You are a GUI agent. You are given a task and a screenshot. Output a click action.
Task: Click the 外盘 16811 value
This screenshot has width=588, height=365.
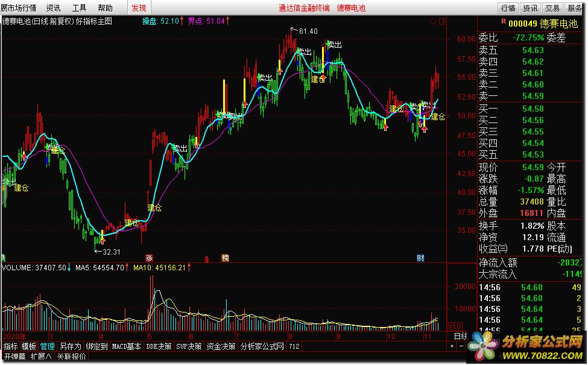coord(532,213)
